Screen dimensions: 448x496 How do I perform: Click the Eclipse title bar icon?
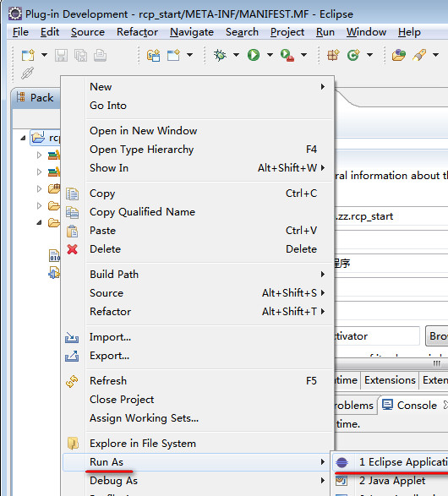pos(15,14)
